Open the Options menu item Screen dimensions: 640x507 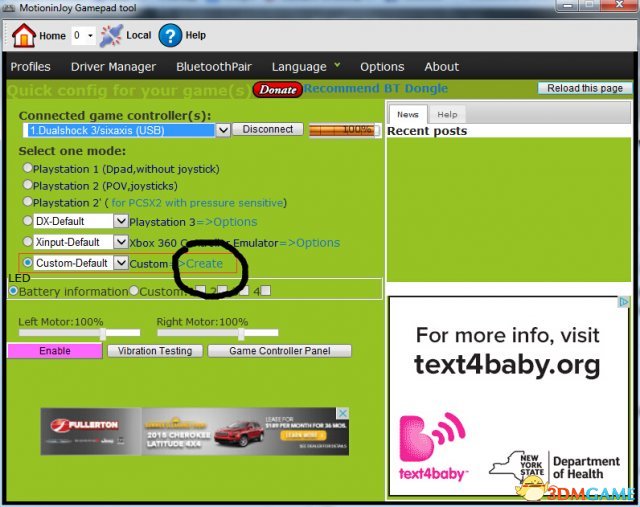tap(382, 67)
